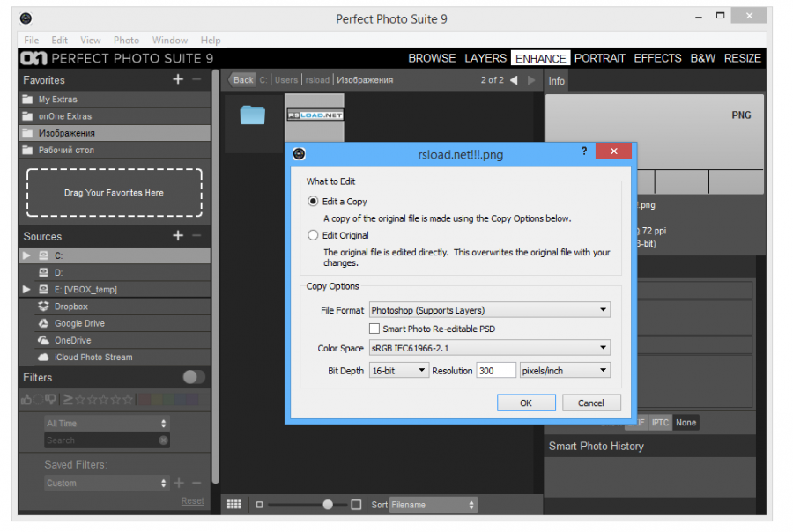Click the greater-than-or-equal rating icon
Screen dimensions: 793x532
pyautogui.click(x=68, y=400)
